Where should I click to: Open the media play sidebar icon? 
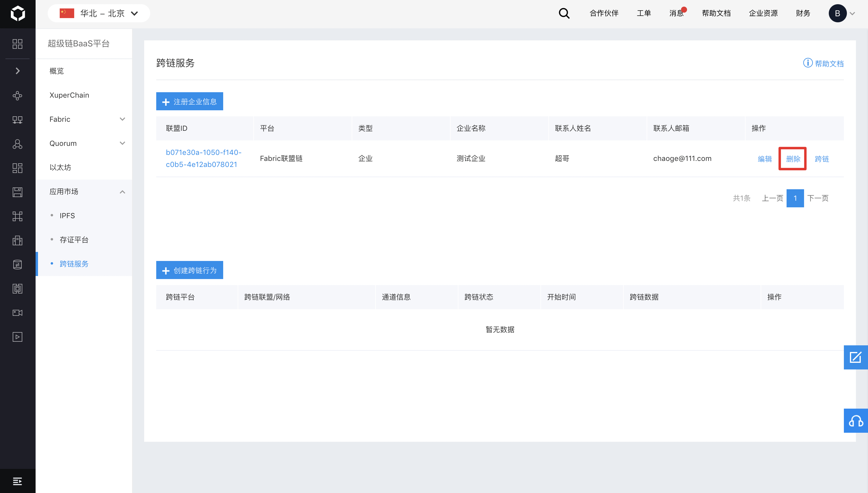[17, 337]
